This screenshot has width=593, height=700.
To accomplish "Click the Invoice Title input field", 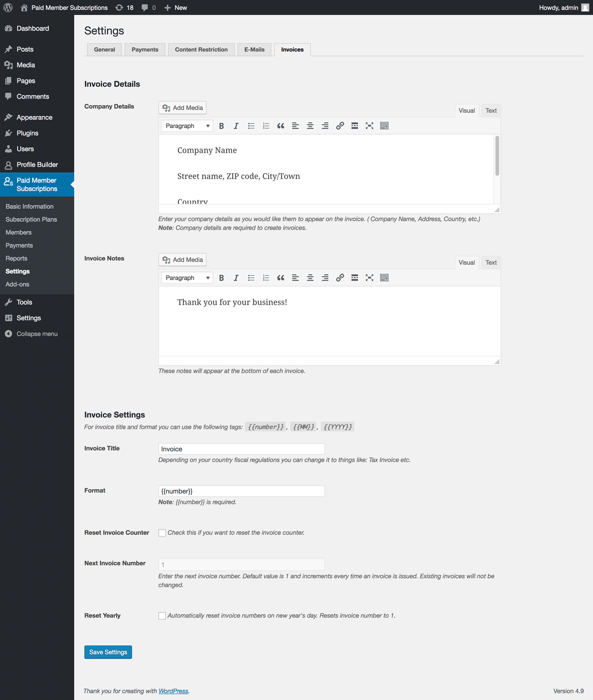I will pyautogui.click(x=242, y=449).
